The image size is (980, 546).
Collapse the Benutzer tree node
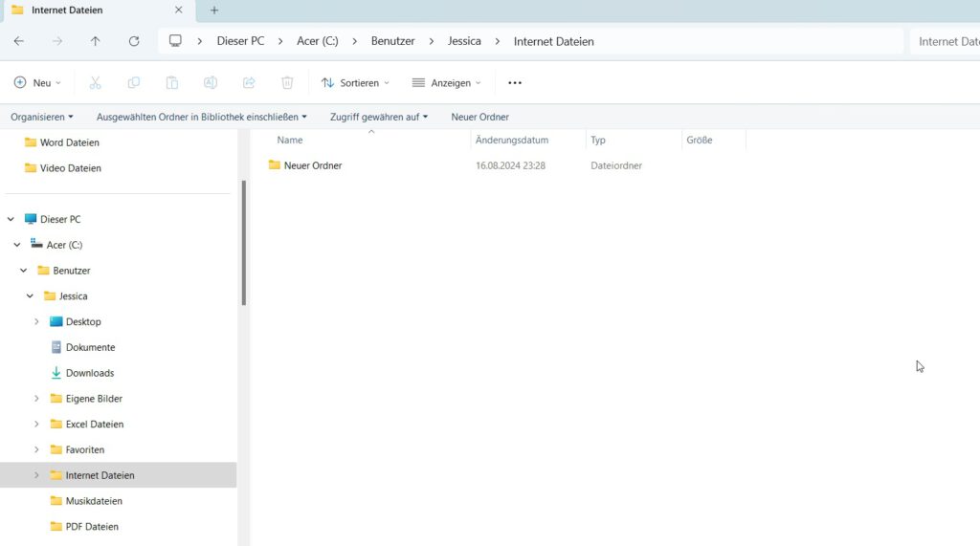coord(23,271)
